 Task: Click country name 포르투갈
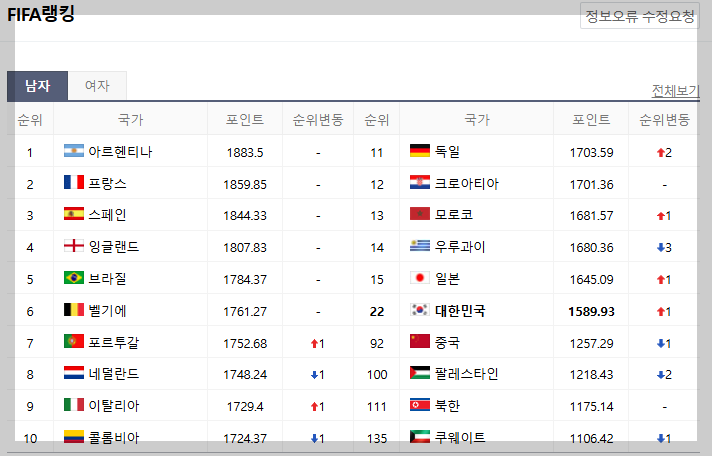point(114,342)
